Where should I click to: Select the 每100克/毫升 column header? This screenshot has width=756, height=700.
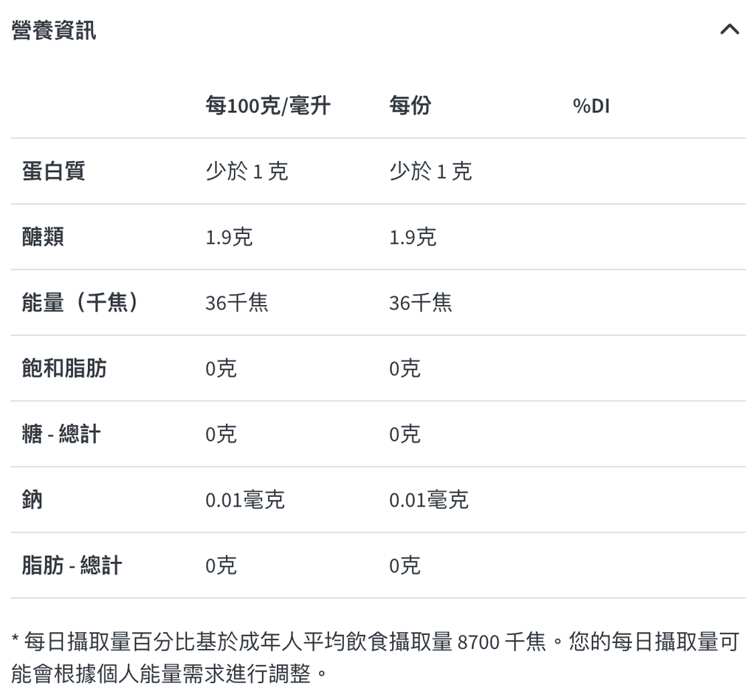[x=268, y=106]
